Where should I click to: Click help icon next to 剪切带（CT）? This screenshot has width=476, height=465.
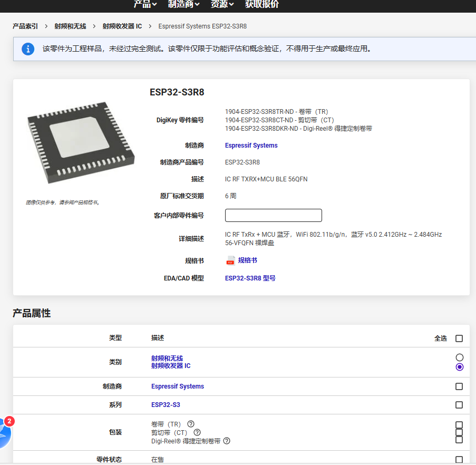click(x=197, y=432)
